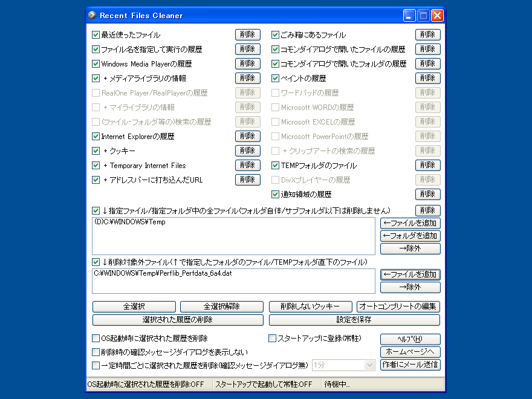The width and height of the screenshot is (532, 399).
Task: Uncheck ペイントの履歴 checkbox
Action: tap(275, 79)
